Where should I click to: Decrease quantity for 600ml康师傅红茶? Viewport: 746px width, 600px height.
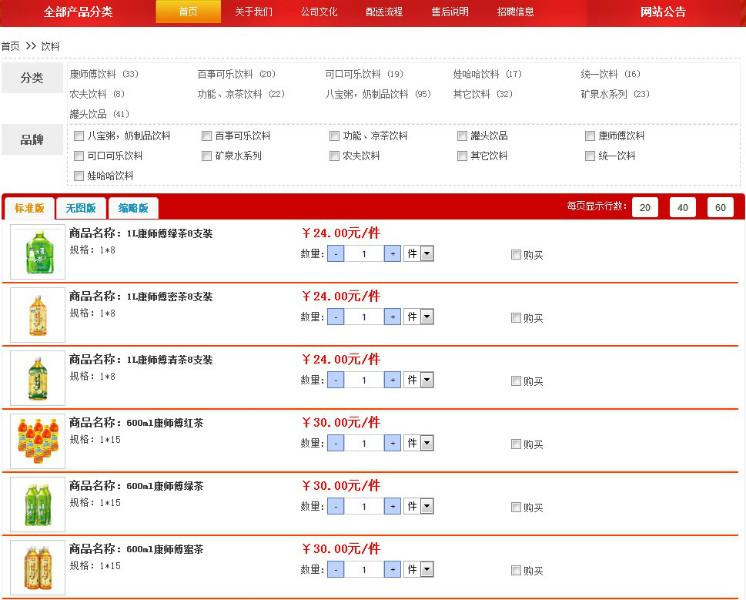(x=336, y=443)
